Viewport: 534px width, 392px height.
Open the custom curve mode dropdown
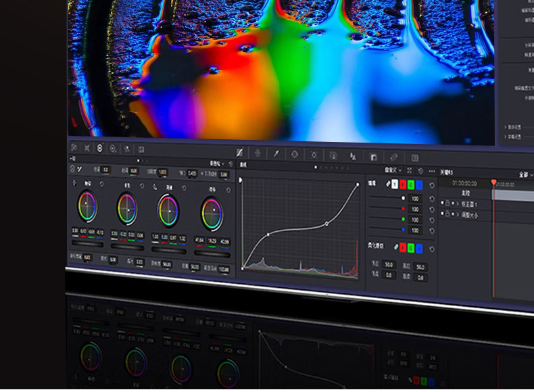pyautogui.click(x=393, y=170)
